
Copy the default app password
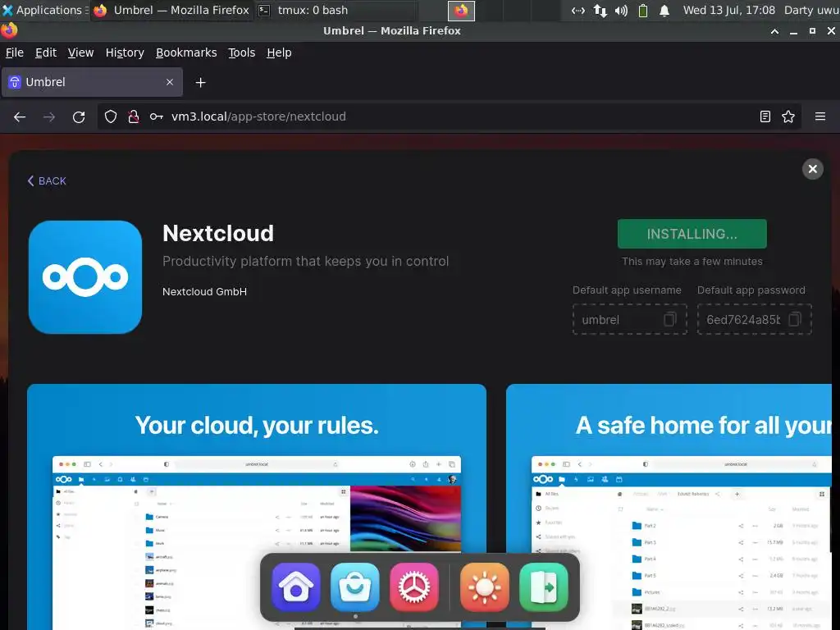[795, 320]
